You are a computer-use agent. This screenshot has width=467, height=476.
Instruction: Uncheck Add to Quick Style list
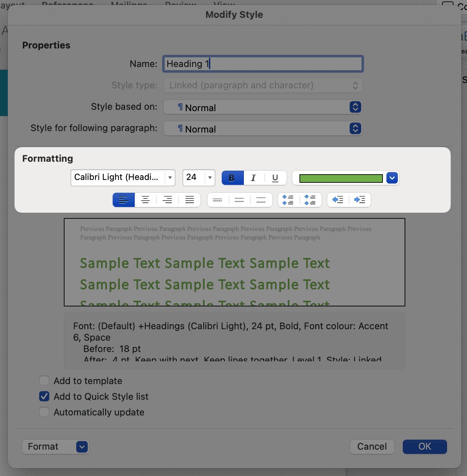[x=45, y=397]
